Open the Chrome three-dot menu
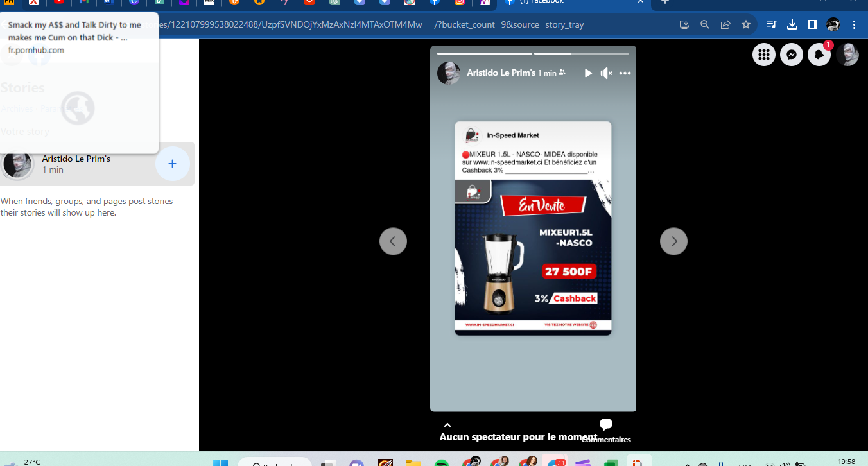 point(854,24)
